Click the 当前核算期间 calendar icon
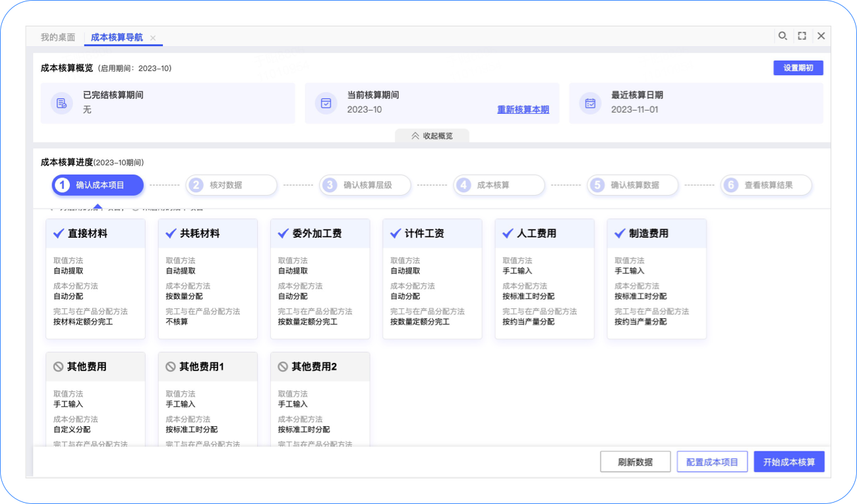 click(x=326, y=103)
